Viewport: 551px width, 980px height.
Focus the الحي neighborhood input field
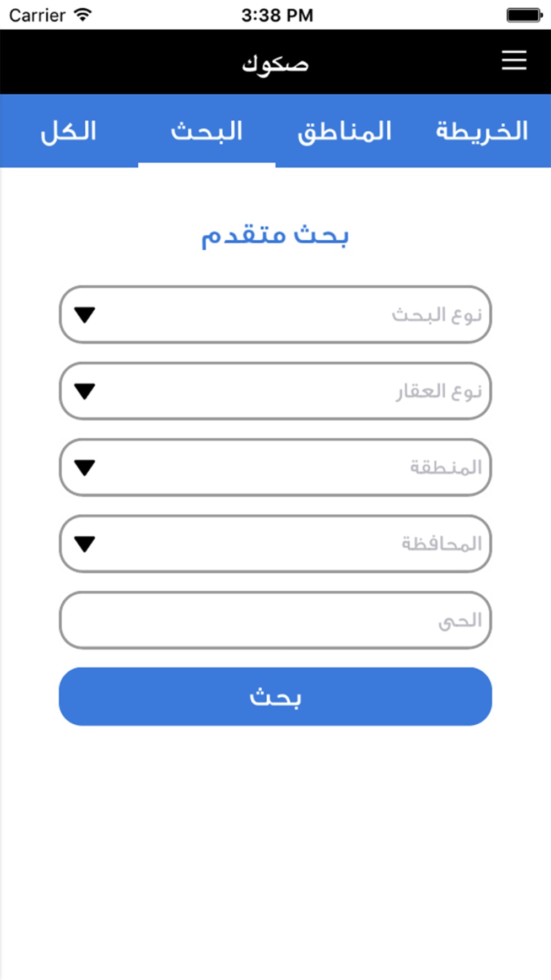275,620
